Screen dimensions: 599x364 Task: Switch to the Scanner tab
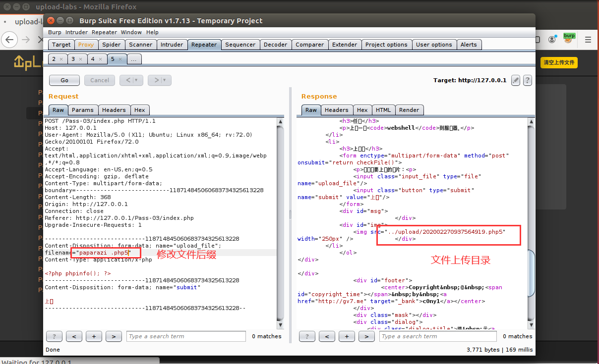[140, 45]
